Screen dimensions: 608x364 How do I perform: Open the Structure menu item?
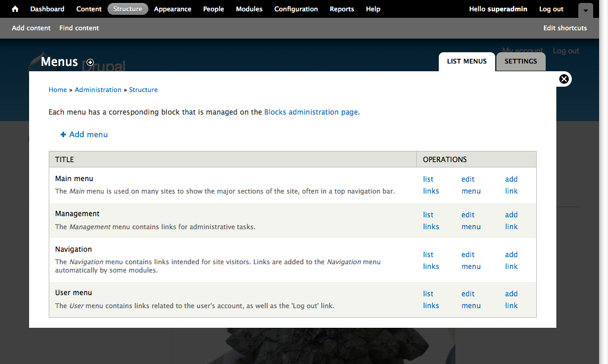(128, 9)
